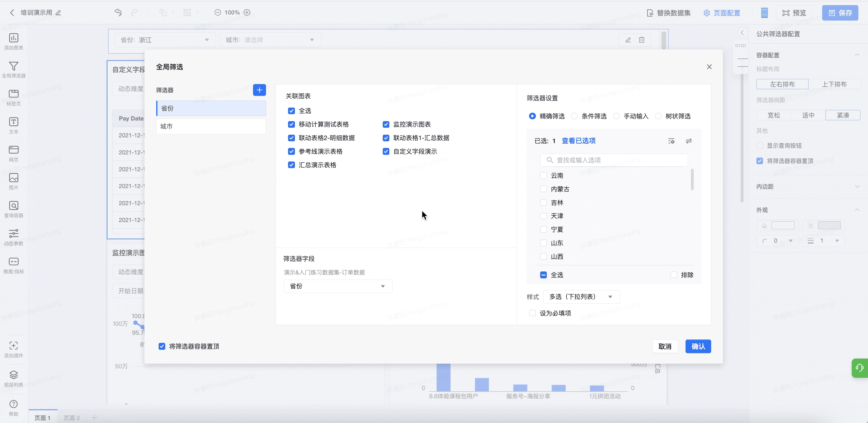
Task: Open 样式 多选（下拉列表）dropdown
Action: tap(581, 297)
